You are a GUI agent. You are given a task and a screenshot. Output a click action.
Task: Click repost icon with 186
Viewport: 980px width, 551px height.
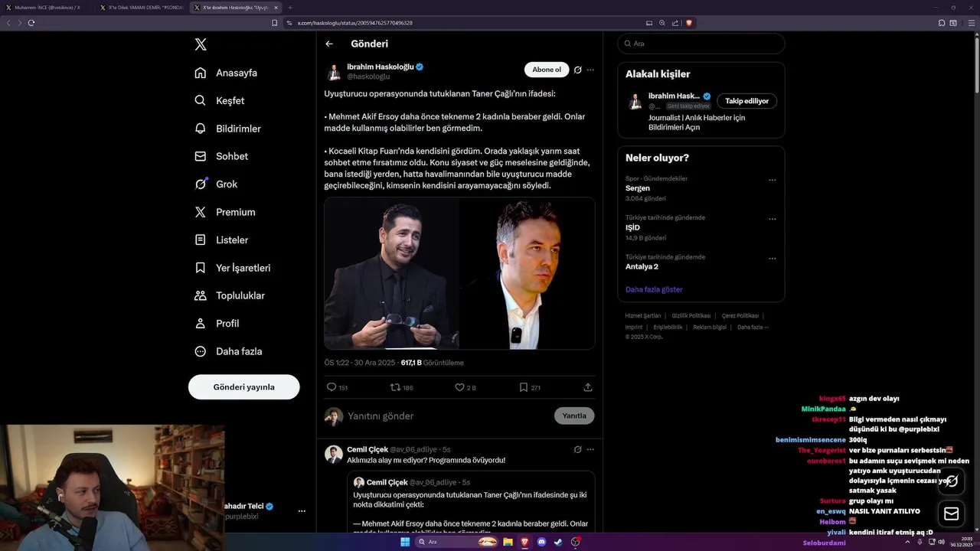click(x=402, y=387)
